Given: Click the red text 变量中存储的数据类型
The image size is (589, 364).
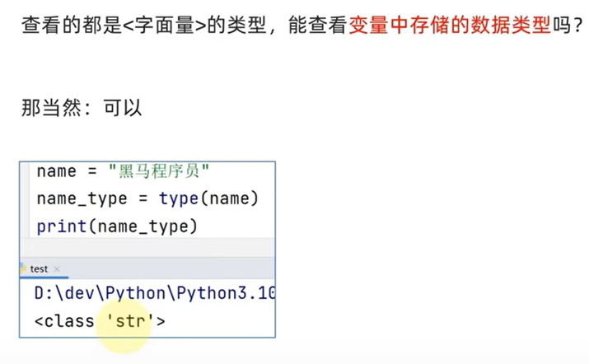Looking at the screenshot, I should (450, 26).
